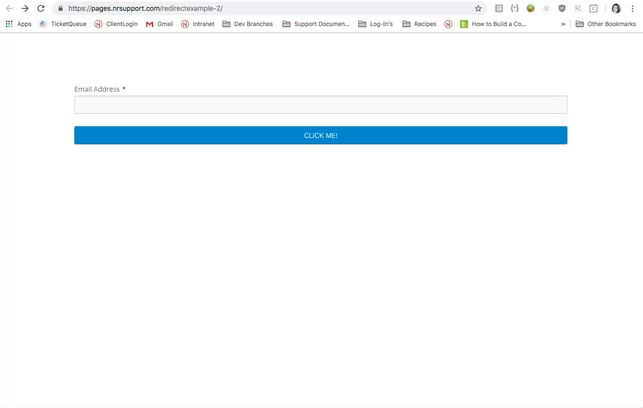Focus the Email Address input field
The image size is (643, 408).
pos(321,105)
